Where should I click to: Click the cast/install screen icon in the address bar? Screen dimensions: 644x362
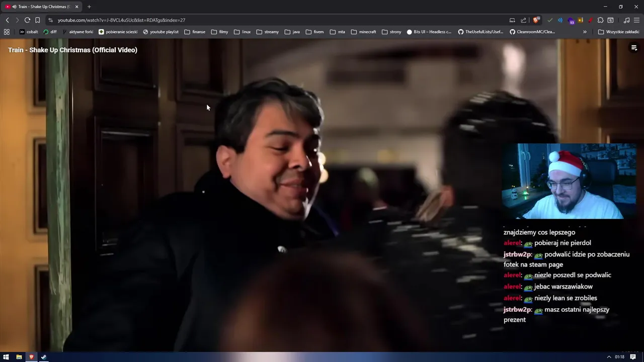(512, 20)
